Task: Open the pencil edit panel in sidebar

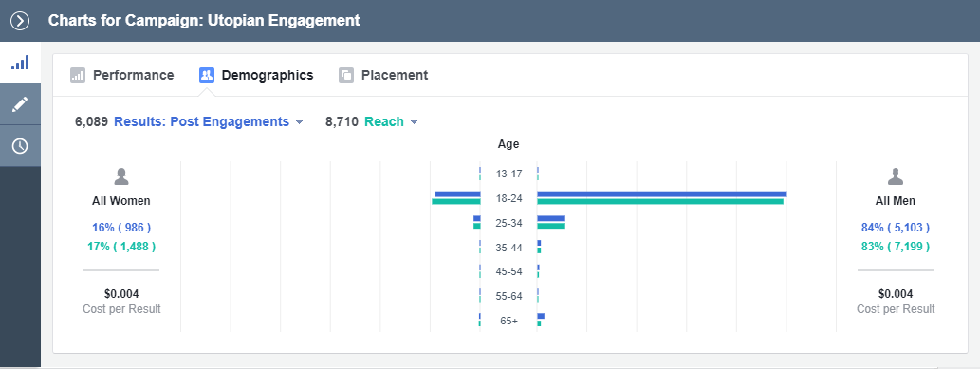Action: (20, 103)
